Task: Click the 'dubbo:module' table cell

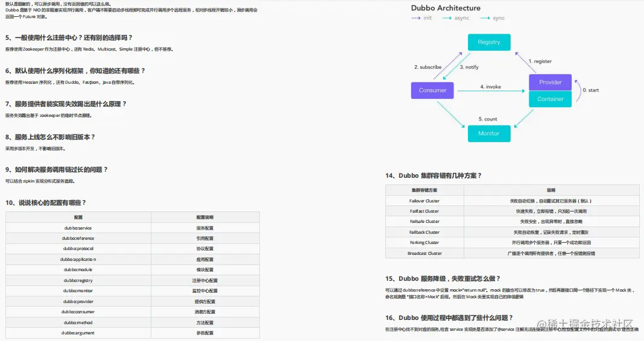Action: 78,269
